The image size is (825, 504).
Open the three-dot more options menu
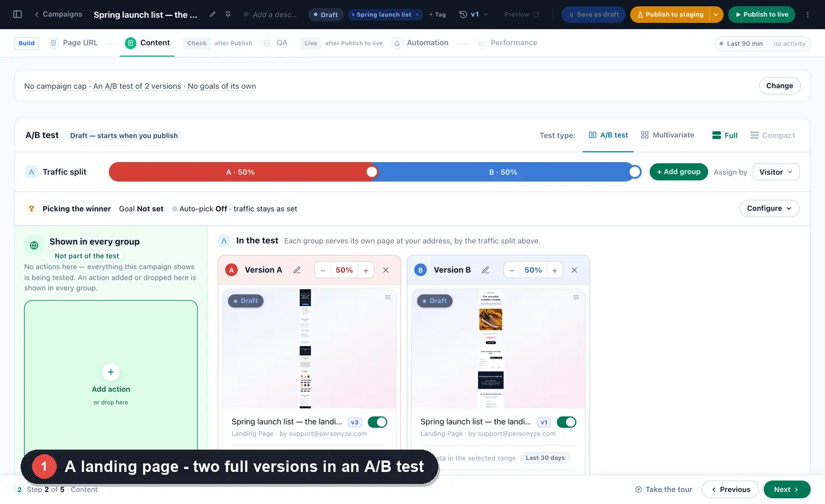[x=808, y=14]
